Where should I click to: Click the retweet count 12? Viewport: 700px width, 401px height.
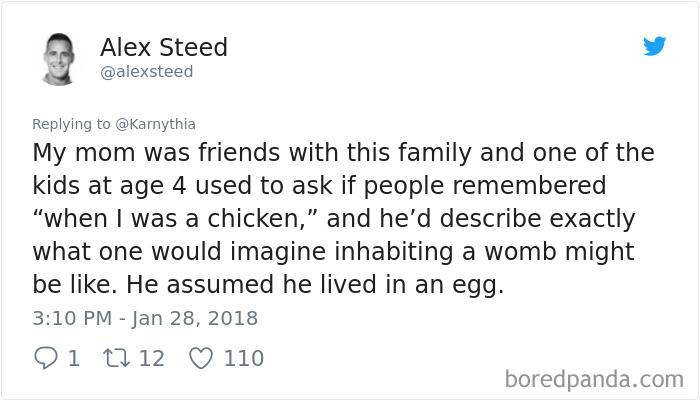(151, 358)
